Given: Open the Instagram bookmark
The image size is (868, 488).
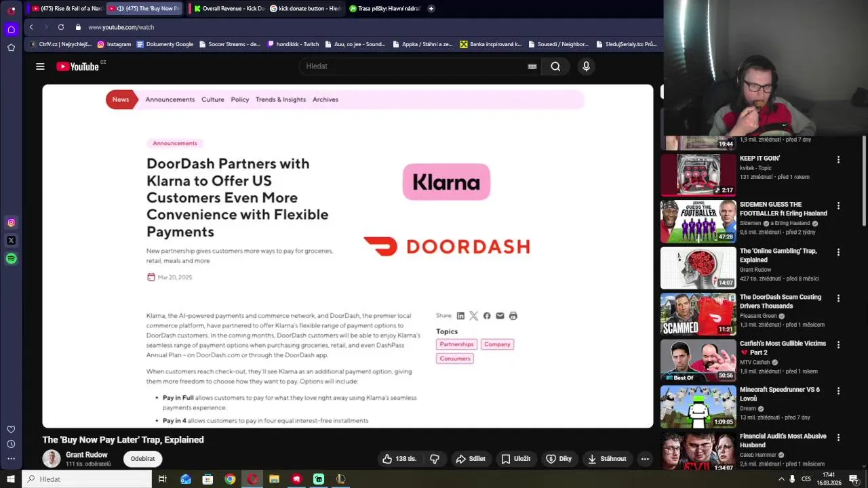Looking at the screenshot, I should (114, 44).
